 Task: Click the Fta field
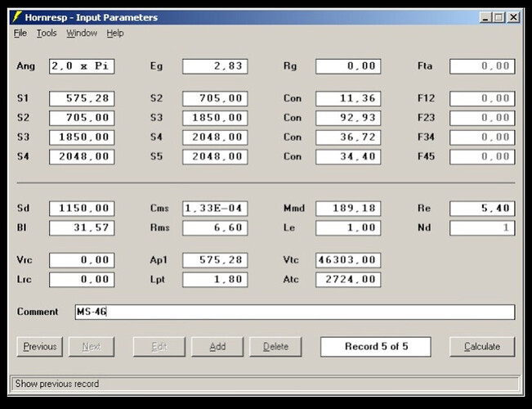482,66
